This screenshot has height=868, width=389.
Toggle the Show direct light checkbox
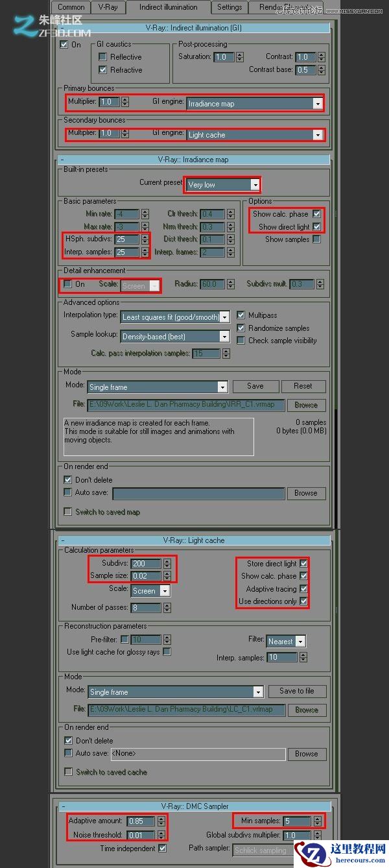pos(316,227)
